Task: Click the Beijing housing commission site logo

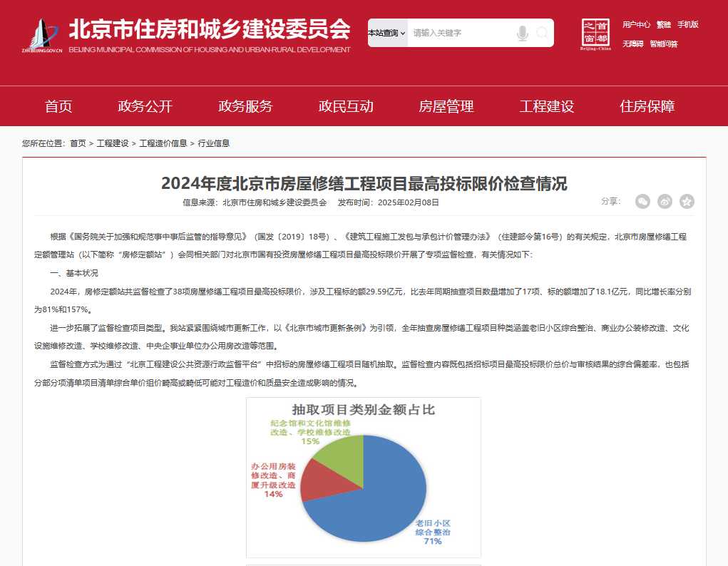Action: 42,36
